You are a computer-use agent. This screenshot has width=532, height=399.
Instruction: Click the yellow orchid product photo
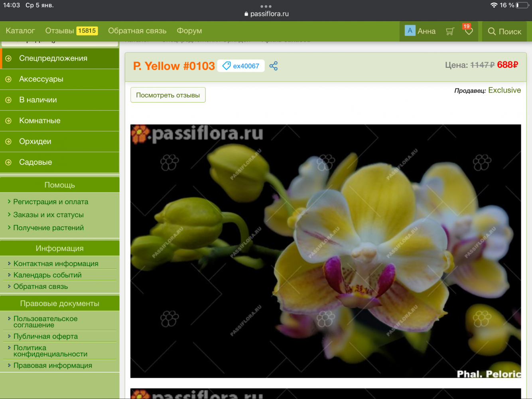coord(325,251)
